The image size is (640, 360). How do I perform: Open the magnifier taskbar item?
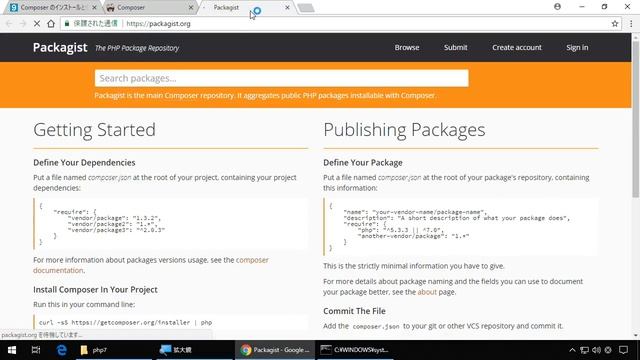pos(194,350)
